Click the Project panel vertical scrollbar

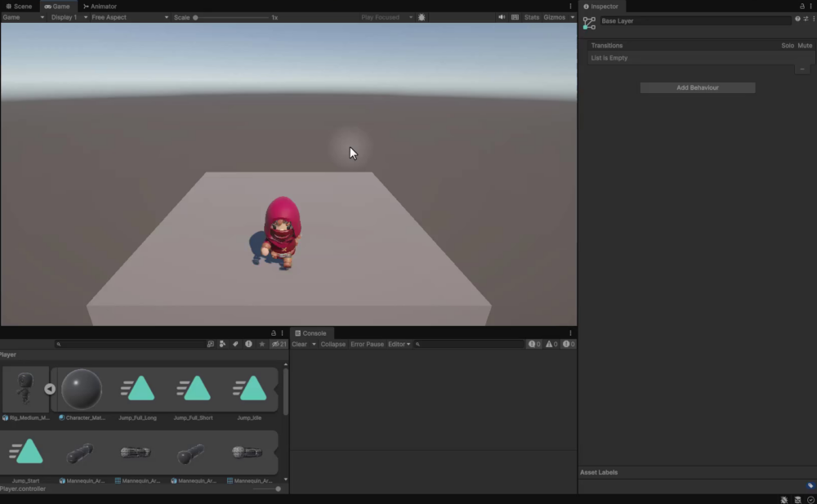(285, 392)
